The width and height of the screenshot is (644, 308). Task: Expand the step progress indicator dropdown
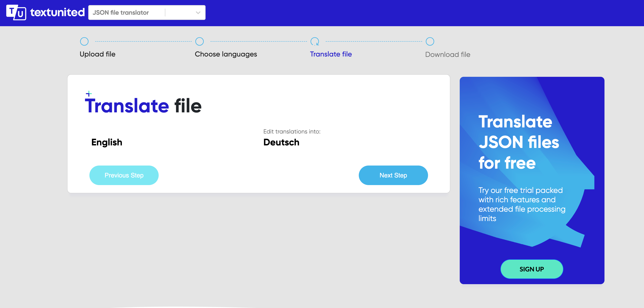[x=198, y=12]
